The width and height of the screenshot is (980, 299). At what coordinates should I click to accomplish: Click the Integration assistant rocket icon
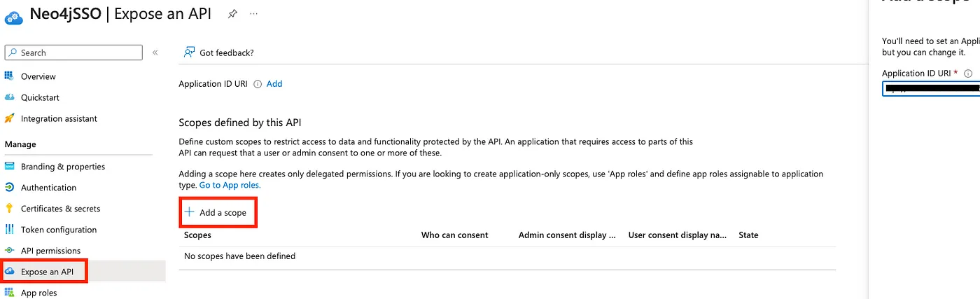point(9,118)
